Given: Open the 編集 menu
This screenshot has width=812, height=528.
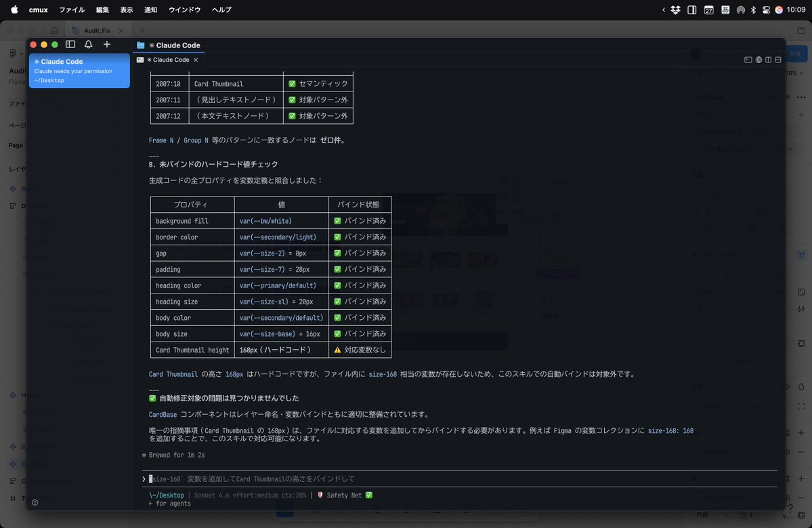Looking at the screenshot, I should (102, 10).
